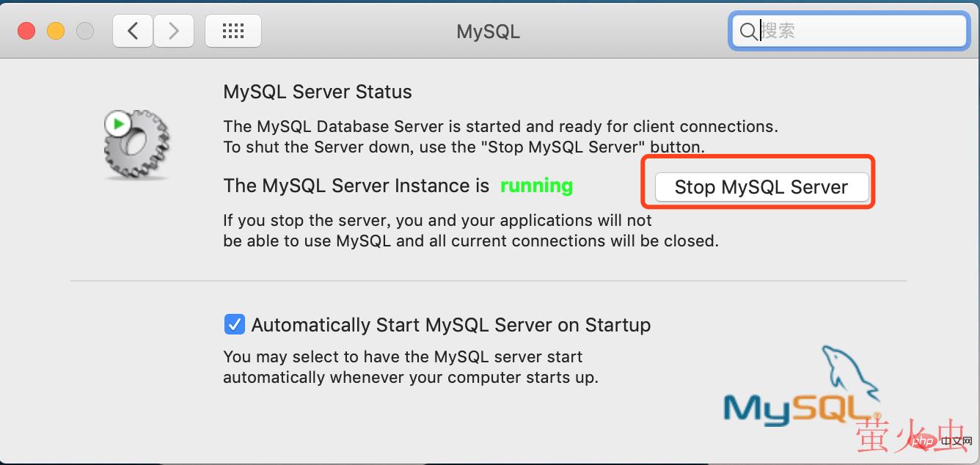Click the green 'running' status text
Viewport: 980px width, 465px height.
tap(536, 186)
